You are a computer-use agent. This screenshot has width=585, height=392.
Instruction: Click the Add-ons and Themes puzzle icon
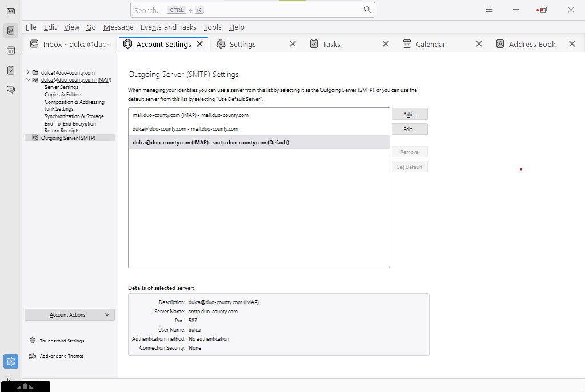point(33,356)
